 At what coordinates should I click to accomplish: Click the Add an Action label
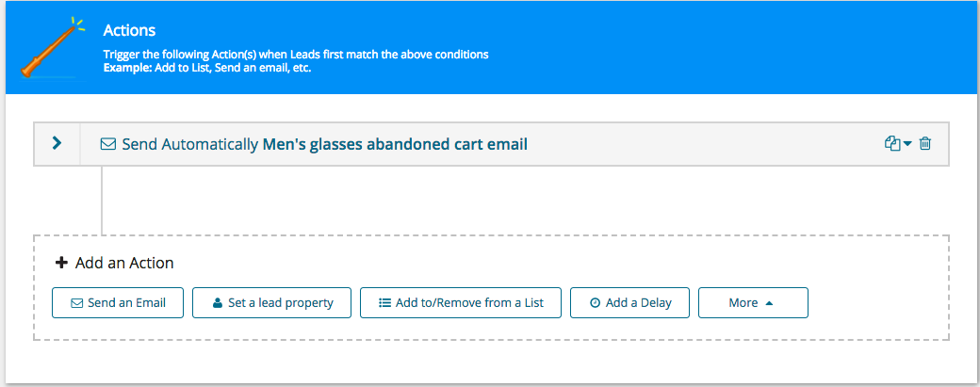tap(124, 264)
